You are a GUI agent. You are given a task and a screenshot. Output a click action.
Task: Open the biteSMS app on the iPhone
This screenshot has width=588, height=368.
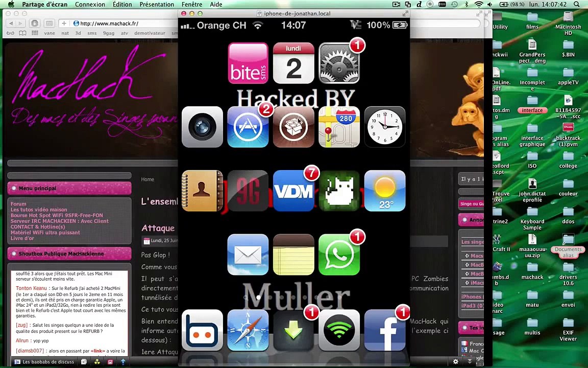coord(248,63)
